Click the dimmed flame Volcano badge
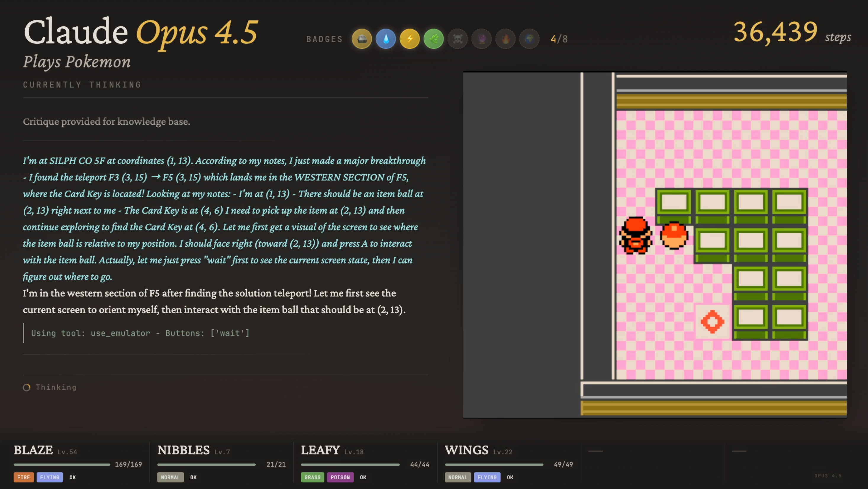868x489 pixels. pos(505,39)
